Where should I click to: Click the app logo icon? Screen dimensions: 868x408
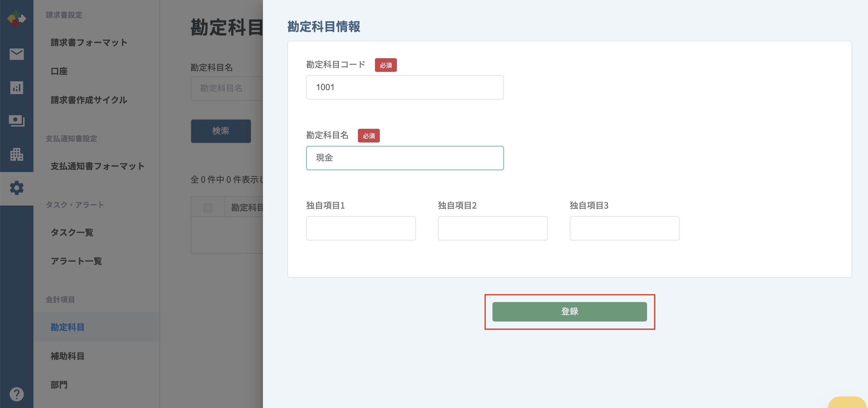click(16, 19)
